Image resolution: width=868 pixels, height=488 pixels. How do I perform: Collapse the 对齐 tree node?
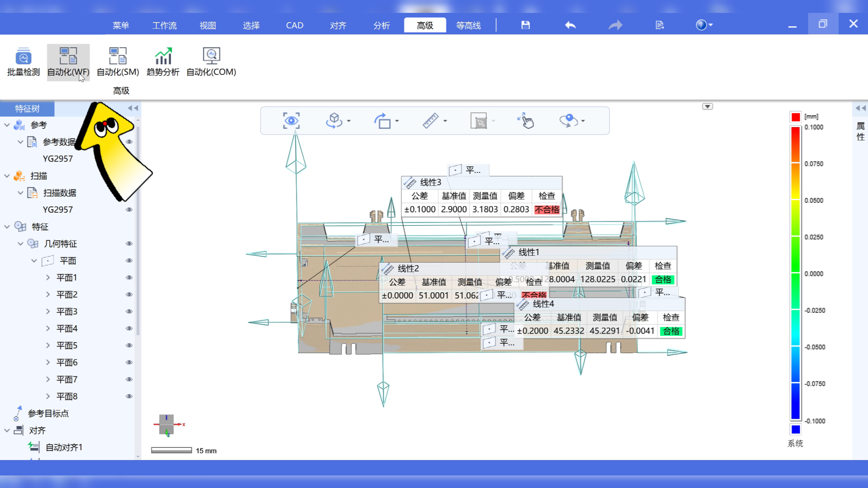pos(7,430)
